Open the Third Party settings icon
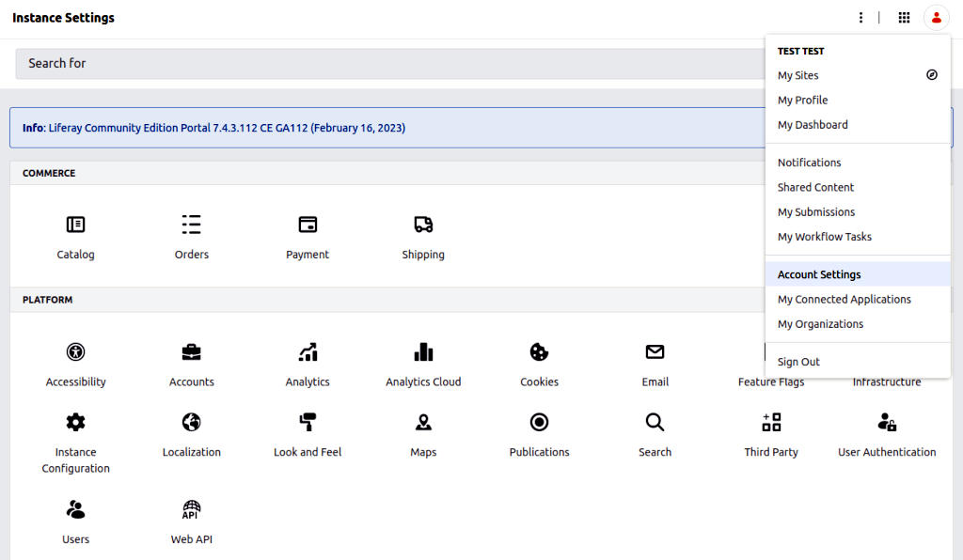 pyautogui.click(x=771, y=422)
